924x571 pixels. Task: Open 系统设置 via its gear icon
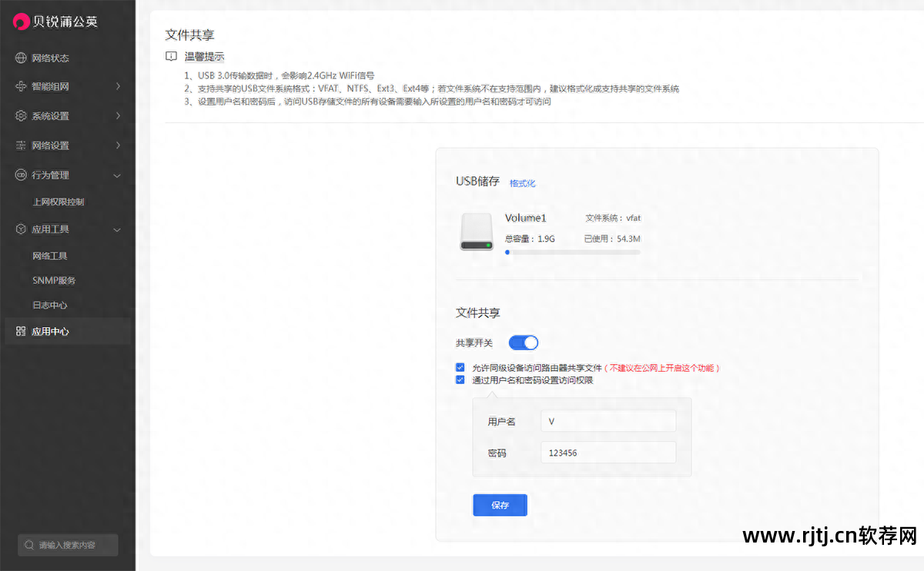click(20, 115)
